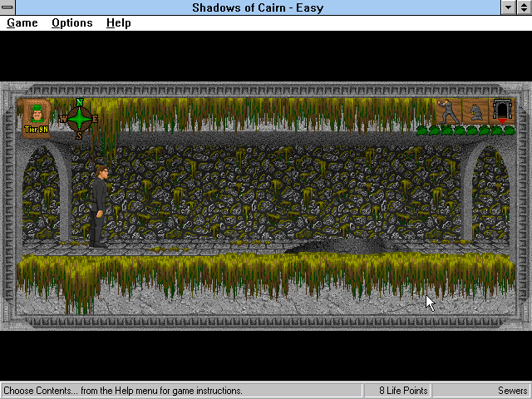Click the '8 Life Points' status field
The width and height of the screenshot is (532, 399).
click(397, 391)
